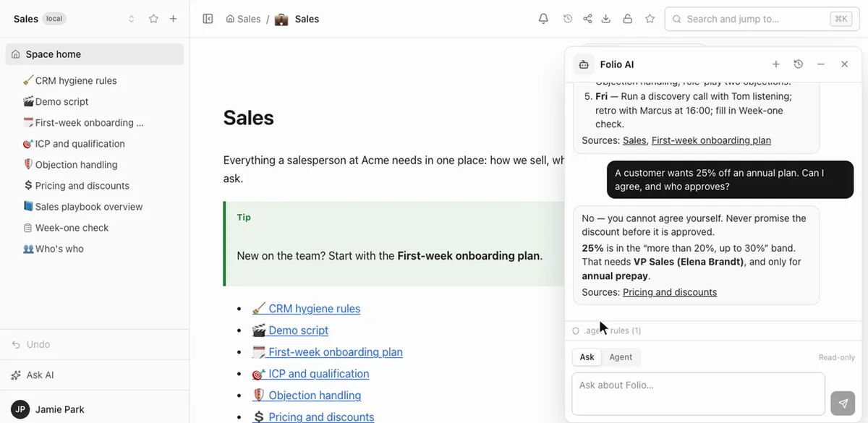Click the share icon in top toolbar
This screenshot has width=868, height=423.
click(587, 19)
